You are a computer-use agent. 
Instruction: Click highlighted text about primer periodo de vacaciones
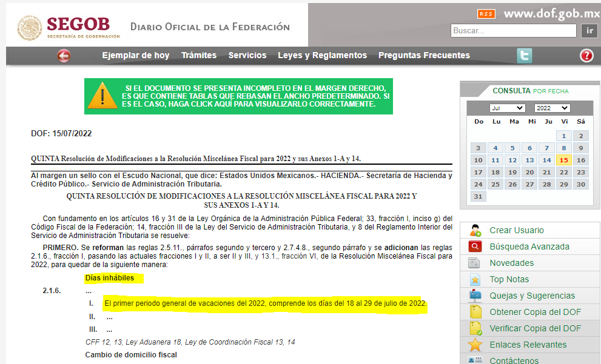265,303
